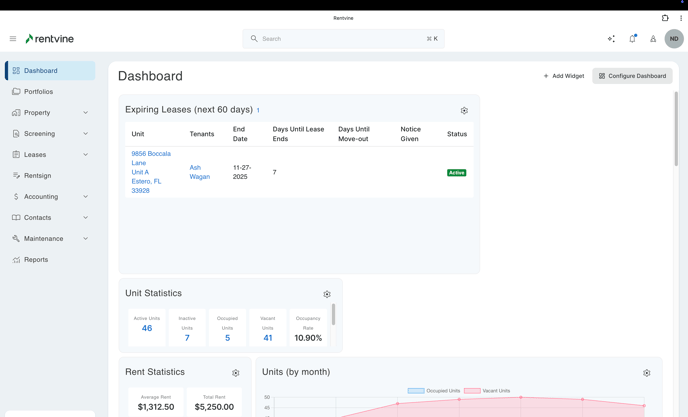Click the hamburger menu icon
Screen dimensions: 688x417
pos(13,39)
